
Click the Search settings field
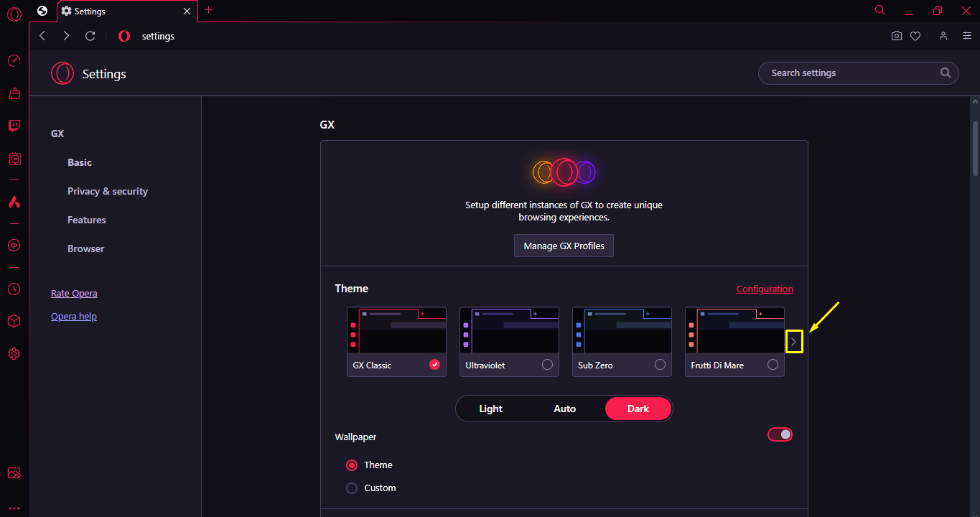[x=859, y=73]
